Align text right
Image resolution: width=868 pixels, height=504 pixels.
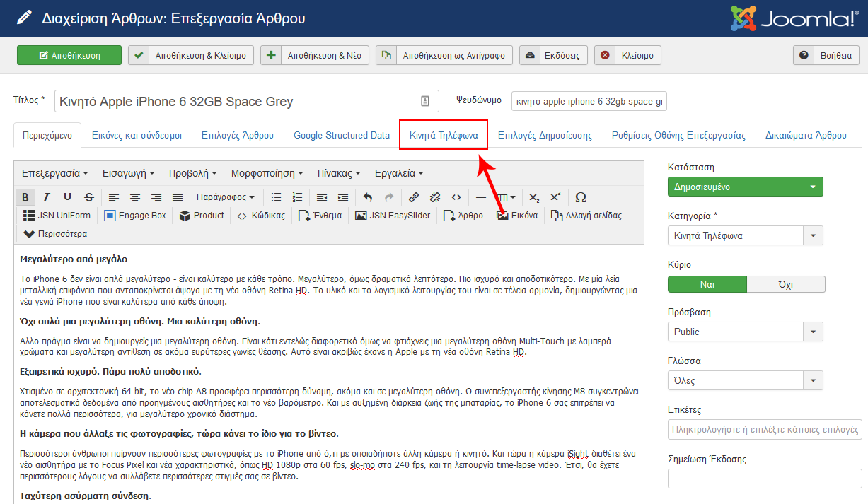[x=156, y=197]
